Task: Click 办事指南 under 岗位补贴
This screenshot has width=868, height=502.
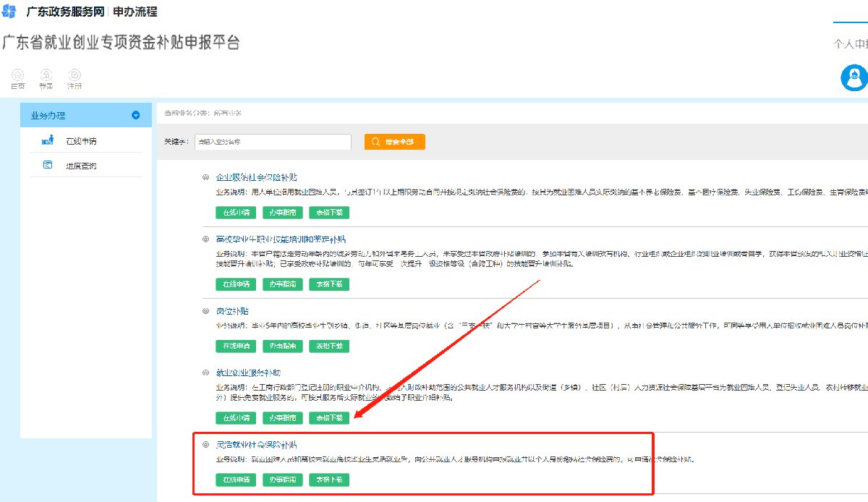Action: pyautogui.click(x=283, y=346)
